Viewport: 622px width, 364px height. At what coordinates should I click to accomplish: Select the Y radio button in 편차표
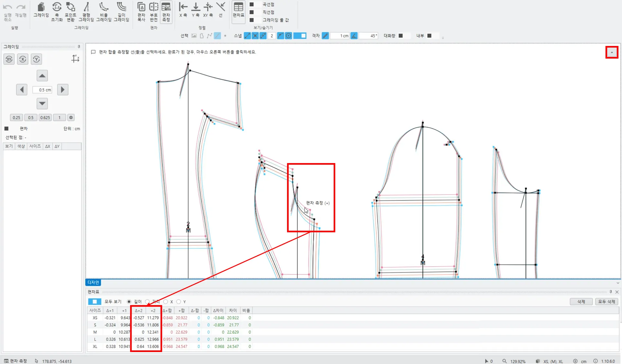(x=179, y=302)
